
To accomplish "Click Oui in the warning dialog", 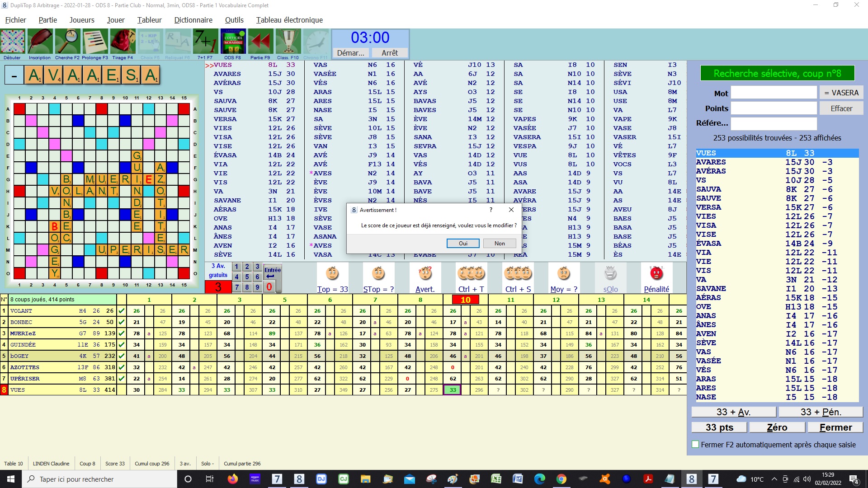I will [463, 244].
